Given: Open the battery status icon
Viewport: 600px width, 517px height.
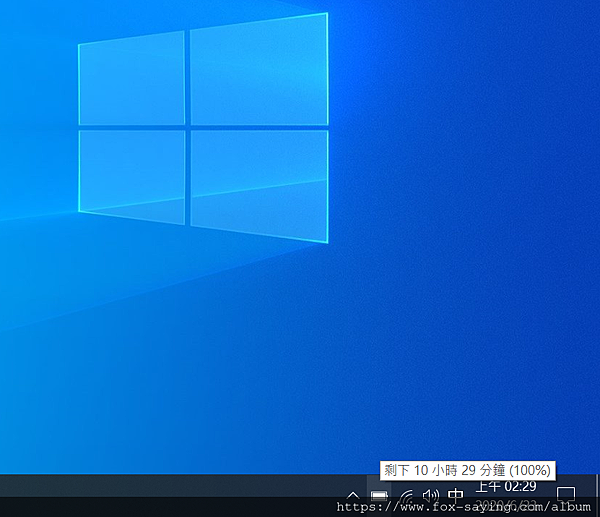Looking at the screenshot, I should point(379,496).
